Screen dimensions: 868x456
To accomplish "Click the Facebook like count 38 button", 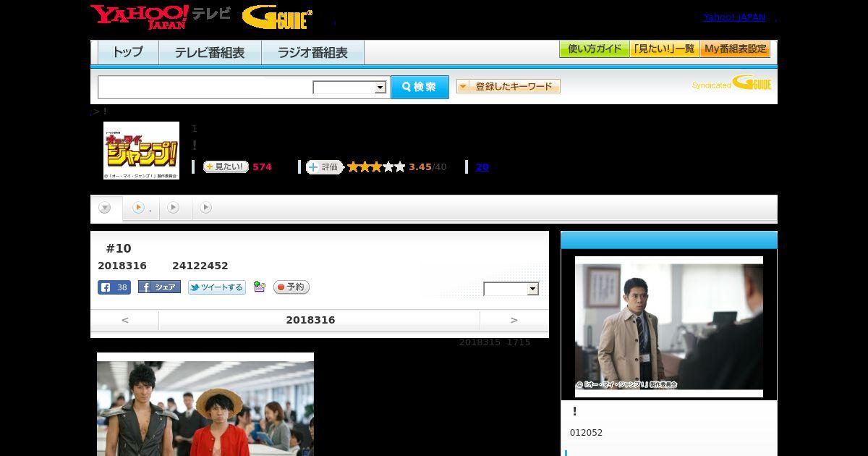I will click(114, 287).
